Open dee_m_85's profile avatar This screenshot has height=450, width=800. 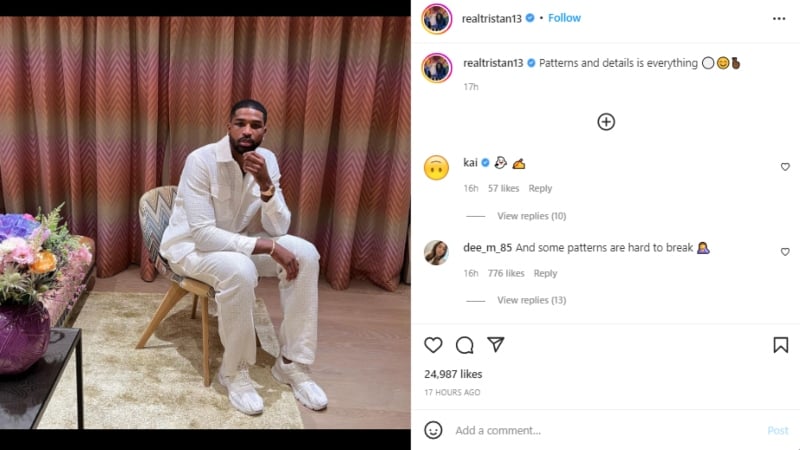click(436, 252)
